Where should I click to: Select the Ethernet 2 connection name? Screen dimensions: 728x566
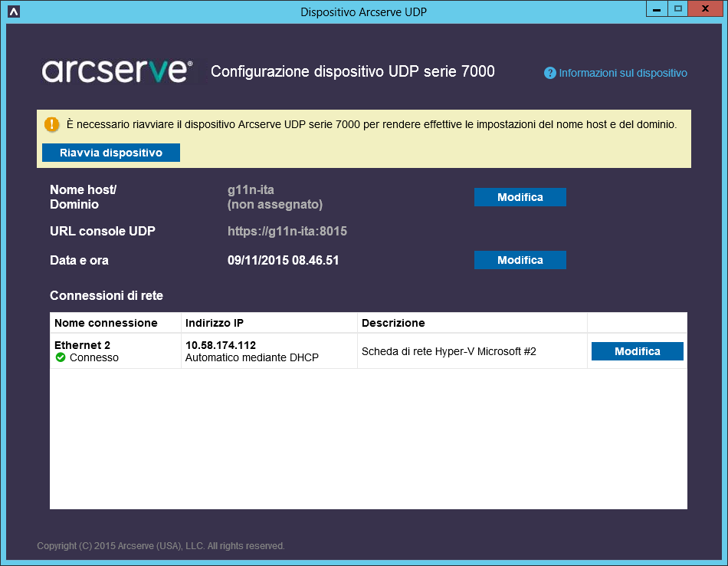pos(82,345)
